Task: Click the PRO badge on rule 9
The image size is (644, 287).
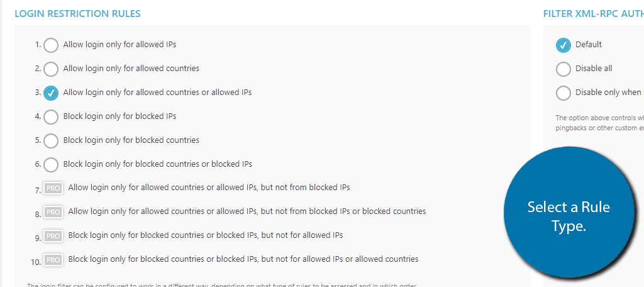Action: pyautogui.click(x=53, y=236)
